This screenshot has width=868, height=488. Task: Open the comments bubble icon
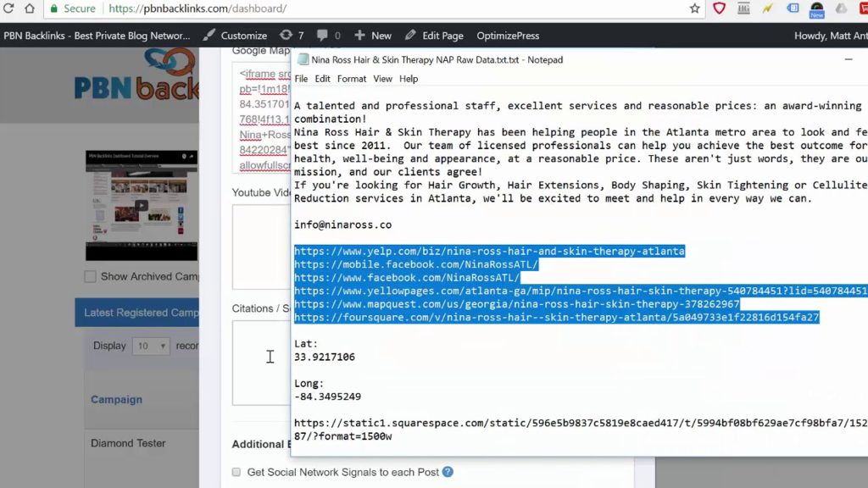tap(322, 36)
